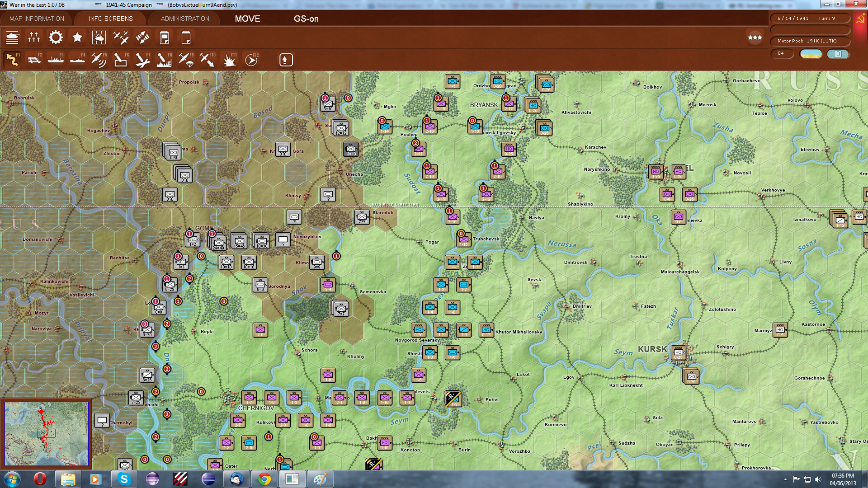Viewport: 868px width, 488px height.
Task: Select Bomb city mode (F8)
Action: (x=164, y=60)
